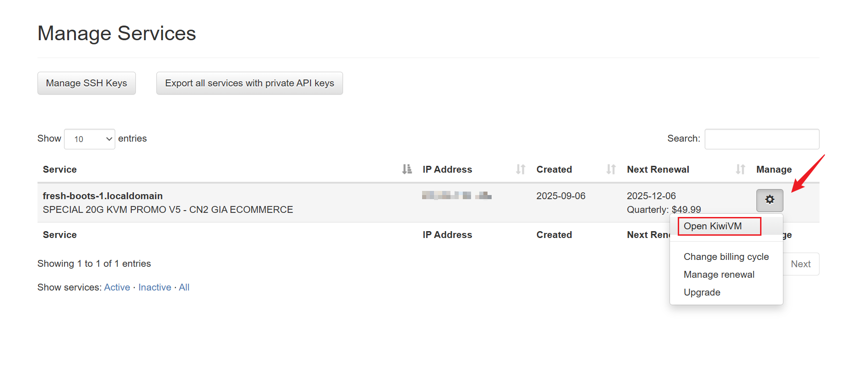Click Manage SSH Keys button
This screenshot has height=370, width=868.
86,83
